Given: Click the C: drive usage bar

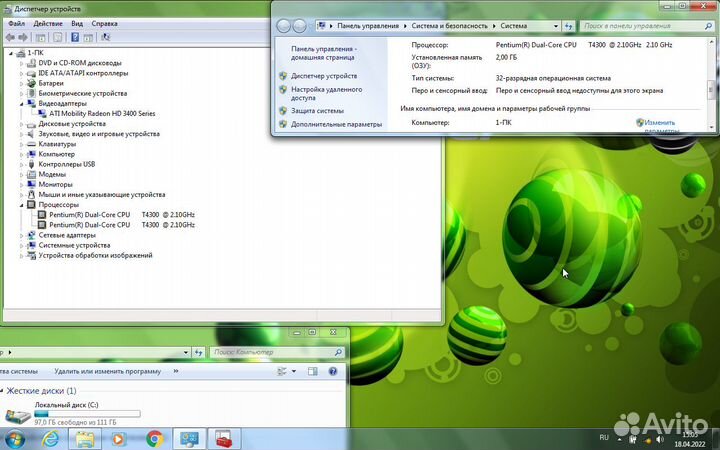Looking at the screenshot, I should [87, 414].
